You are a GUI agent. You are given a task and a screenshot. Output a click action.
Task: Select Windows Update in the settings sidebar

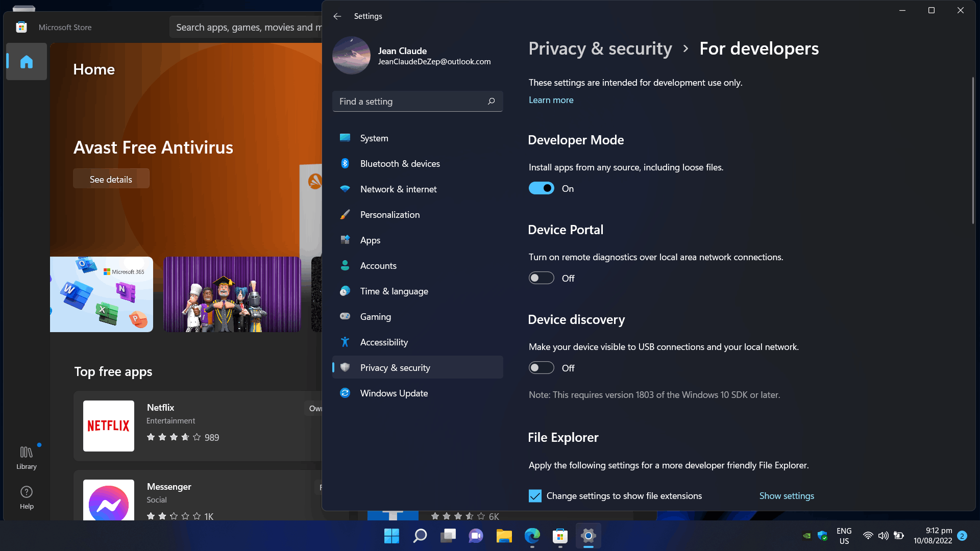[394, 393]
